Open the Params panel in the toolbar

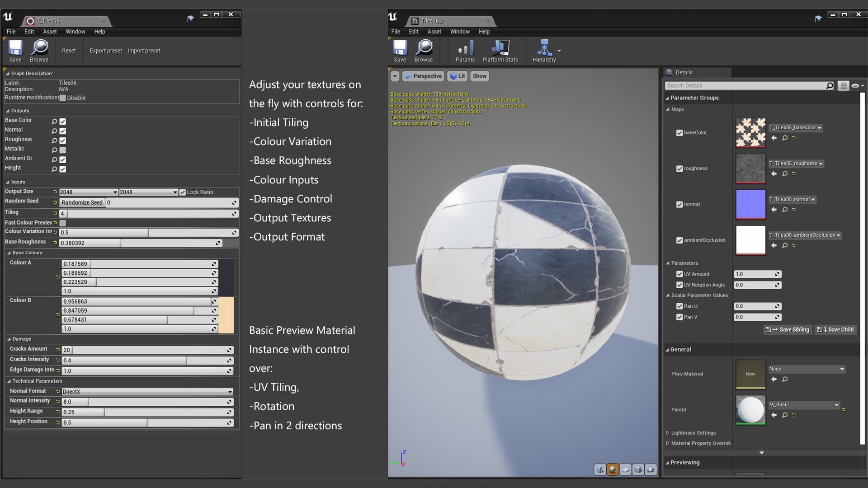(465, 50)
